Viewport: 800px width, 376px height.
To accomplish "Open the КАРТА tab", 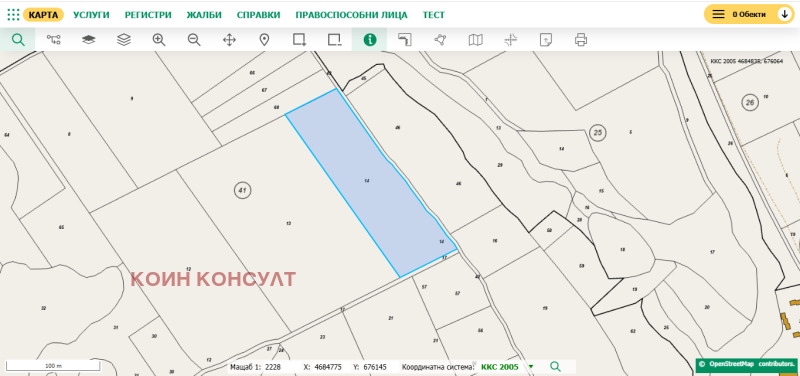I will (x=43, y=15).
